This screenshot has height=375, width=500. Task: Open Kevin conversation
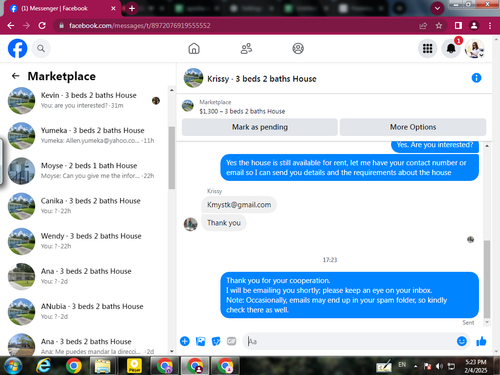(85, 100)
